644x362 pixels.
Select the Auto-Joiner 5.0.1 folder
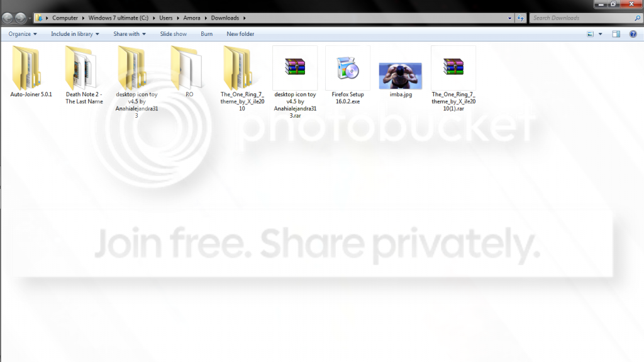31,72
